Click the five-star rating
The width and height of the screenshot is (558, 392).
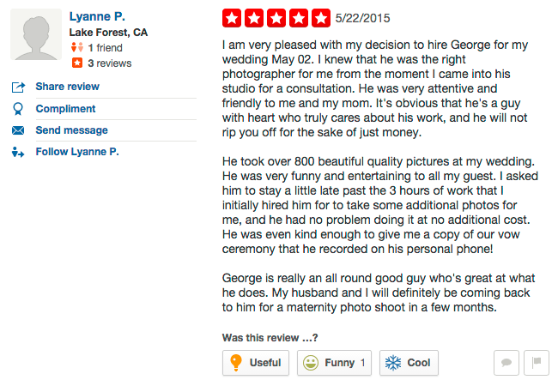pos(276,17)
